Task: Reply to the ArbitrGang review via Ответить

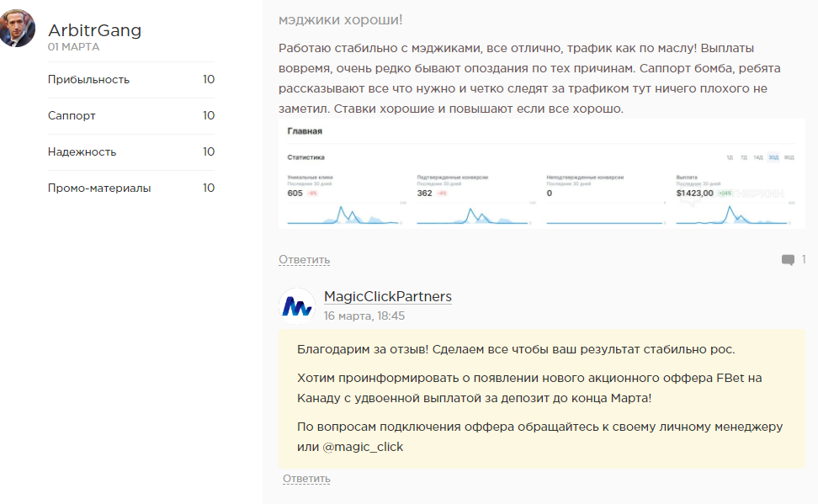Action: (x=304, y=259)
